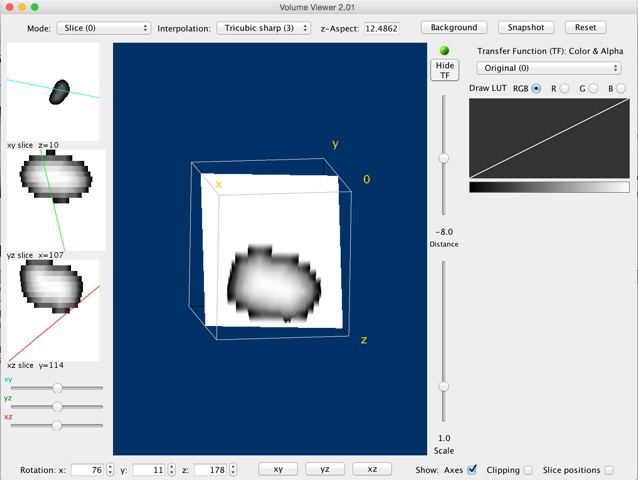The width and height of the screenshot is (638, 480).
Task: Switch to the yz view button
Action: tap(325, 469)
